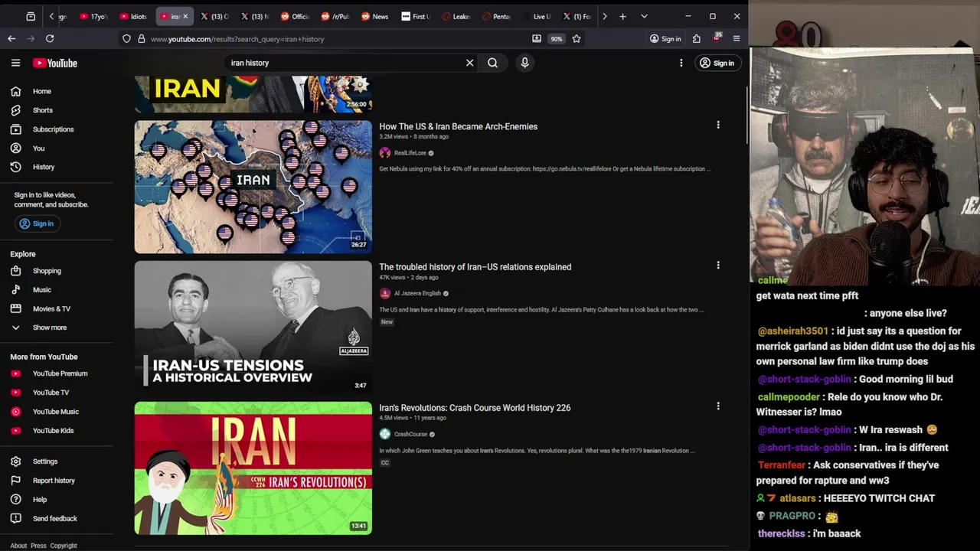The image size is (980, 551).
Task: Click the youtube.com URL address bar
Action: pyautogui.click(x=337, y=39)
